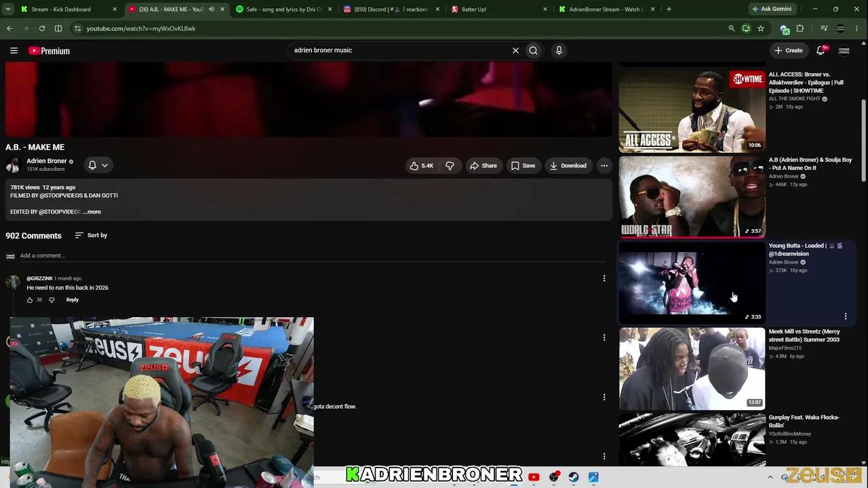Screen dimensions: 868x488
Task: Mute audio on the A.B. - MAKE ME tab
Action: pyautogui.click(x=212, y=9)
